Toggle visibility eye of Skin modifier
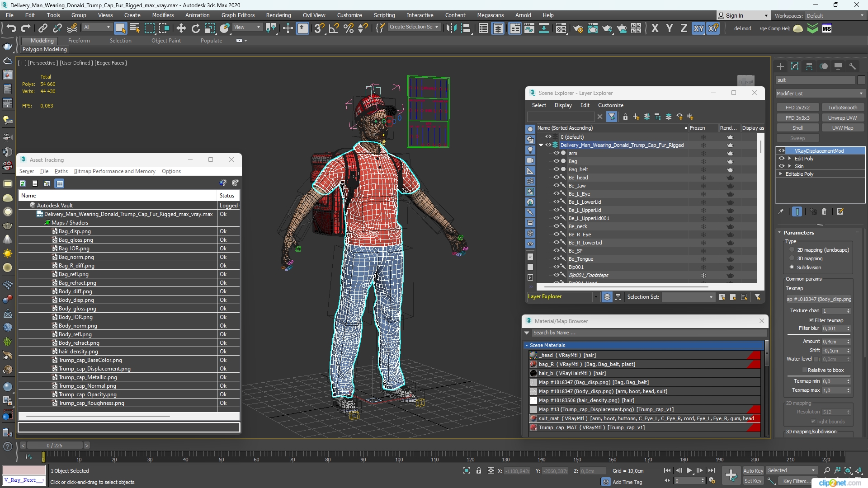Image resolution: width=868 pixels, height=488 pixels. tap(782, 166)
